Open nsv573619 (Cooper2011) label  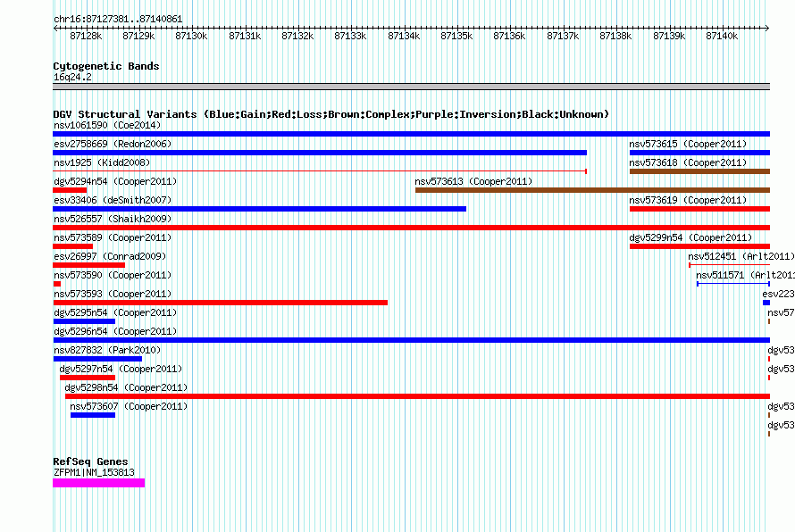(688, 200)
